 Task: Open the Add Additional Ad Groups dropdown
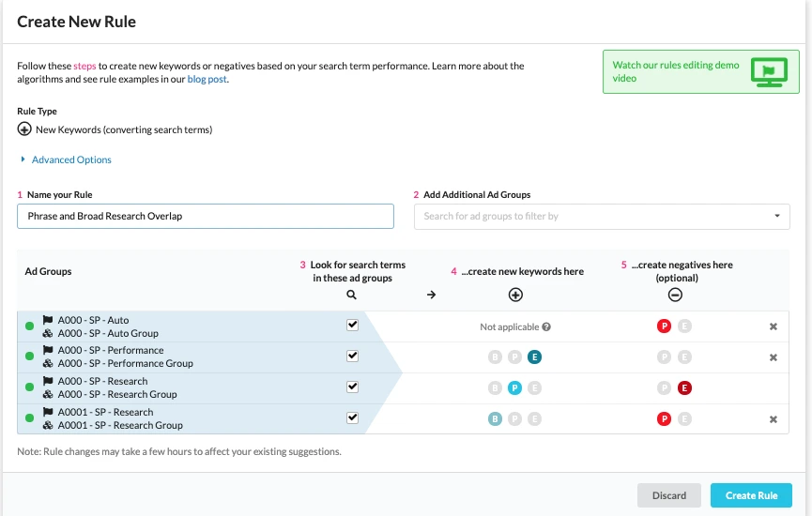click(x=602, y=216)
